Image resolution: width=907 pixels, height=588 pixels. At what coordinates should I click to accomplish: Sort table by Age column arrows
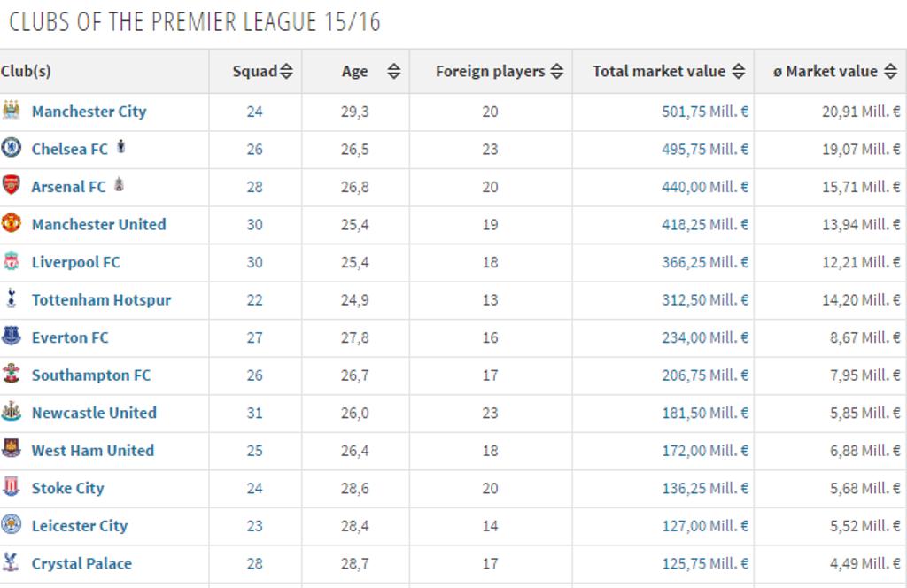[393, 72]
